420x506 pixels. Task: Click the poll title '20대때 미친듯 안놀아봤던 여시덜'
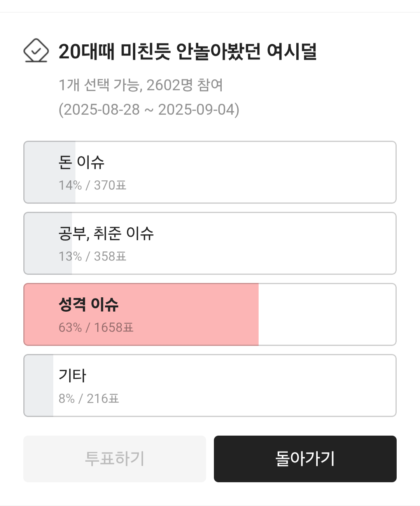point(187,51)
